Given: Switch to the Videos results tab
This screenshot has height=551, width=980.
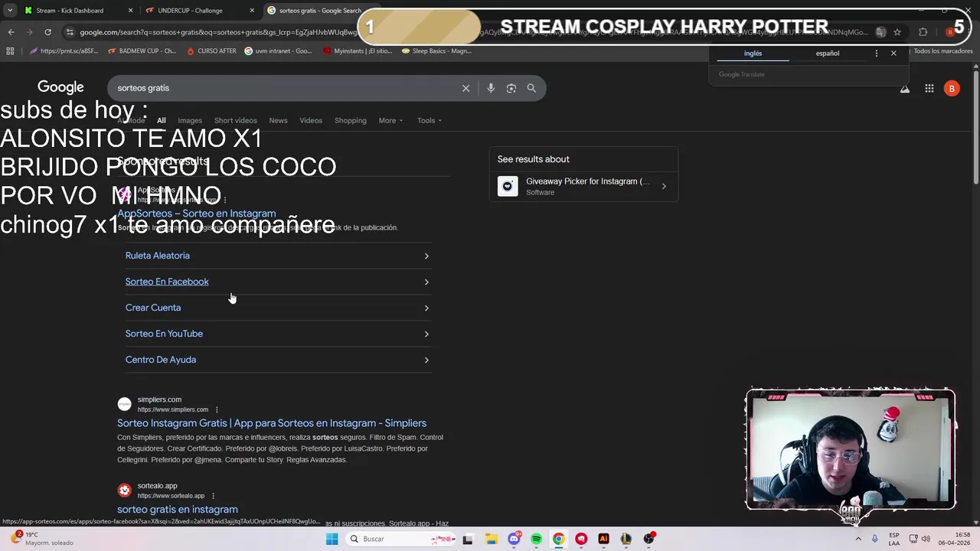Looking at the screenshot, I should (x=311, y=120).
